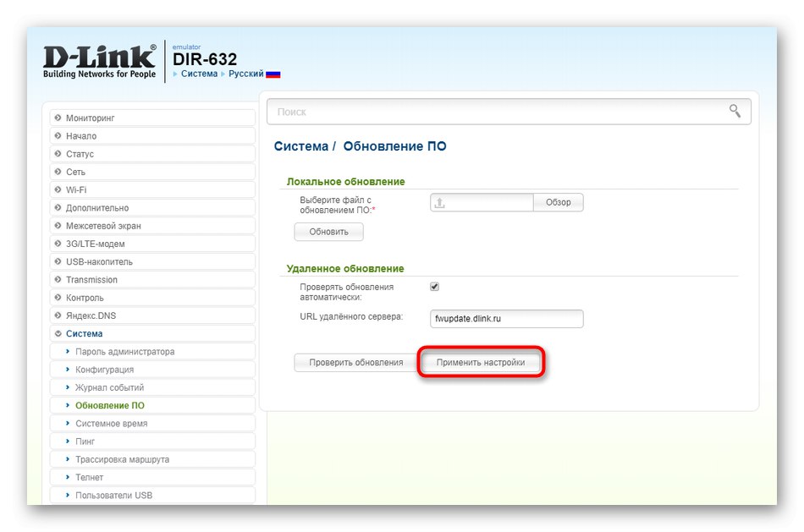Click arrow icon beside Начало
The image size is (804, 532).
tap(58, 136)
